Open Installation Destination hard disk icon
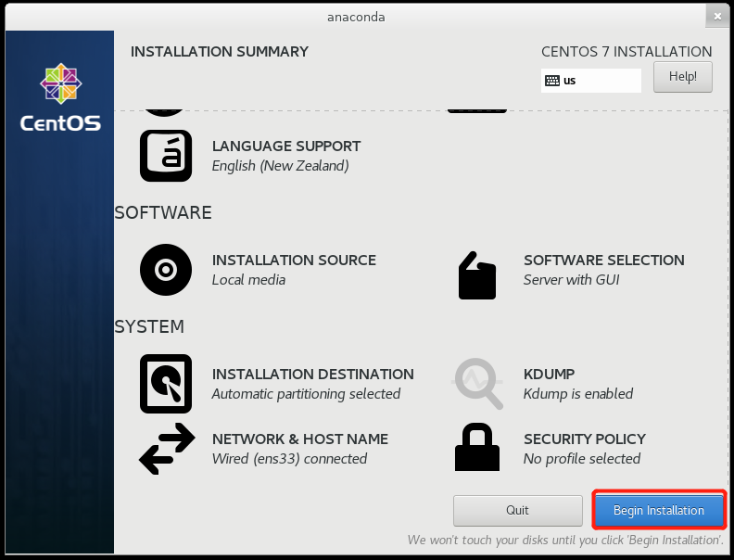This screenshot has height=560, width=734. point(166,384)
